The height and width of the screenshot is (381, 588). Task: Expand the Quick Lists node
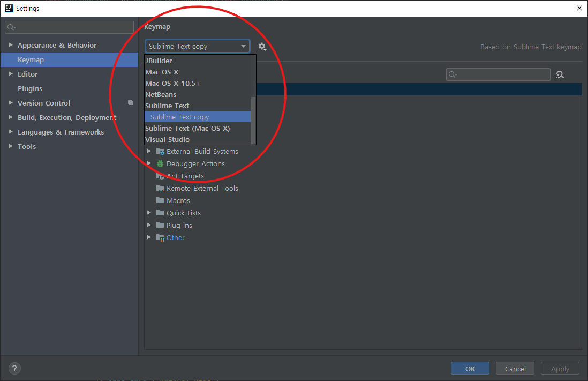coord(149,212)
